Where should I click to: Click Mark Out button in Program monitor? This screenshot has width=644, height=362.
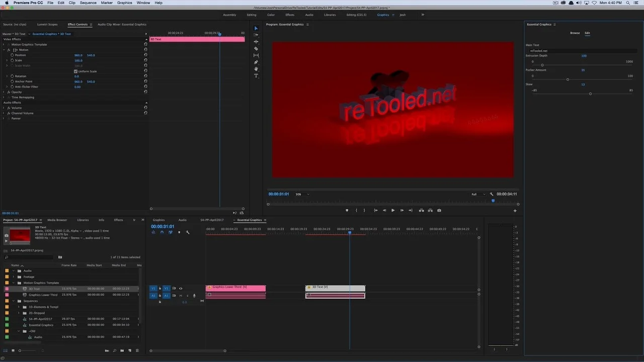tap(364, 211)
